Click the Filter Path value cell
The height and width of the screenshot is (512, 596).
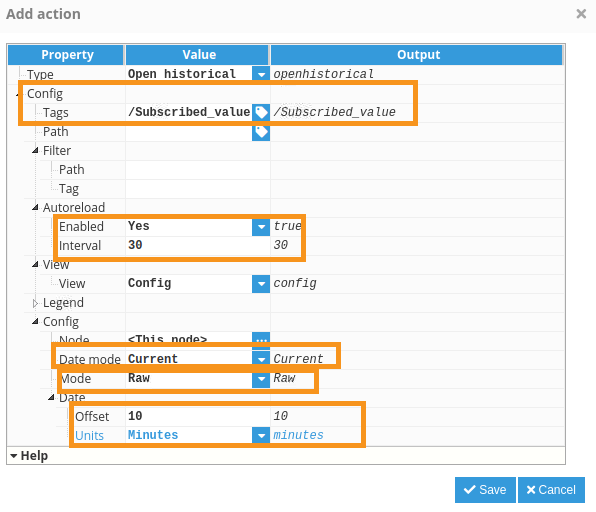click(x=198, y=170)
